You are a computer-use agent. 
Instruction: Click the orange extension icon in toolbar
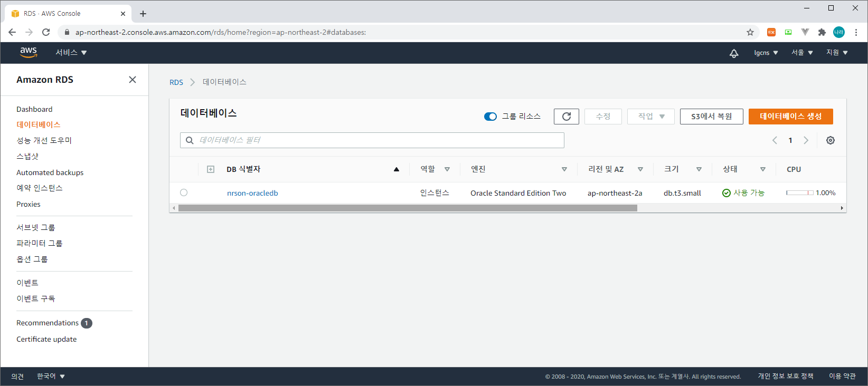[x=771, y=32]
